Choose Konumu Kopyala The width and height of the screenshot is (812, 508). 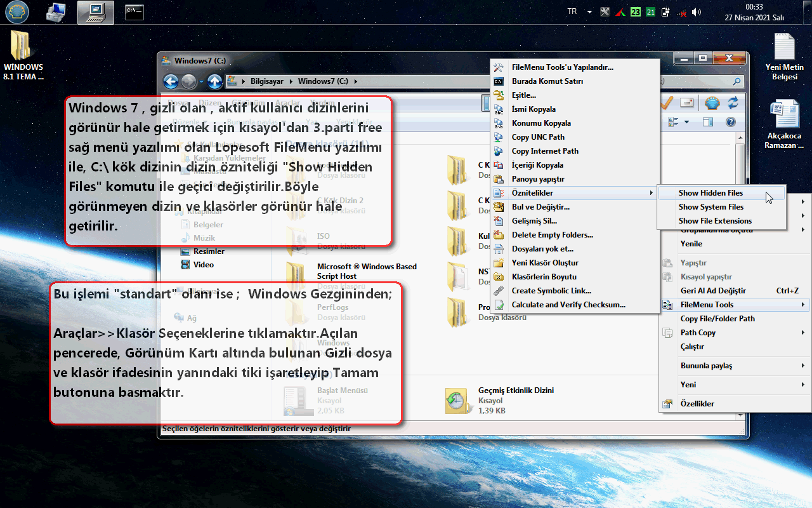click(574, 123)
